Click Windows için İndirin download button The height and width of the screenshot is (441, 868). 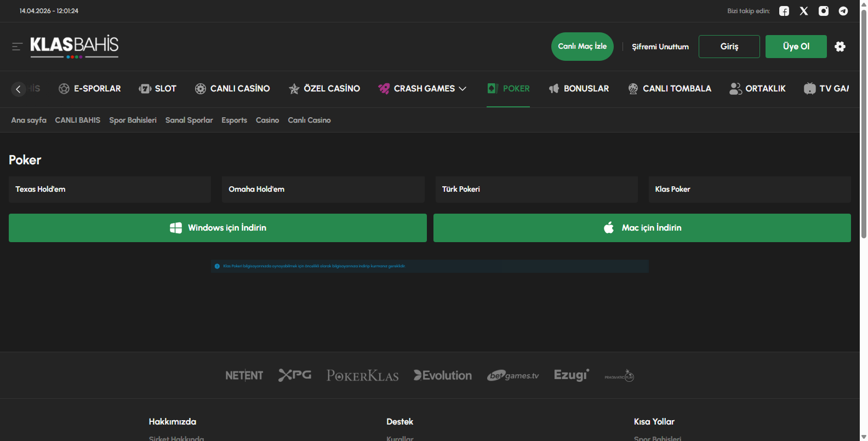(x=218, y=228)
